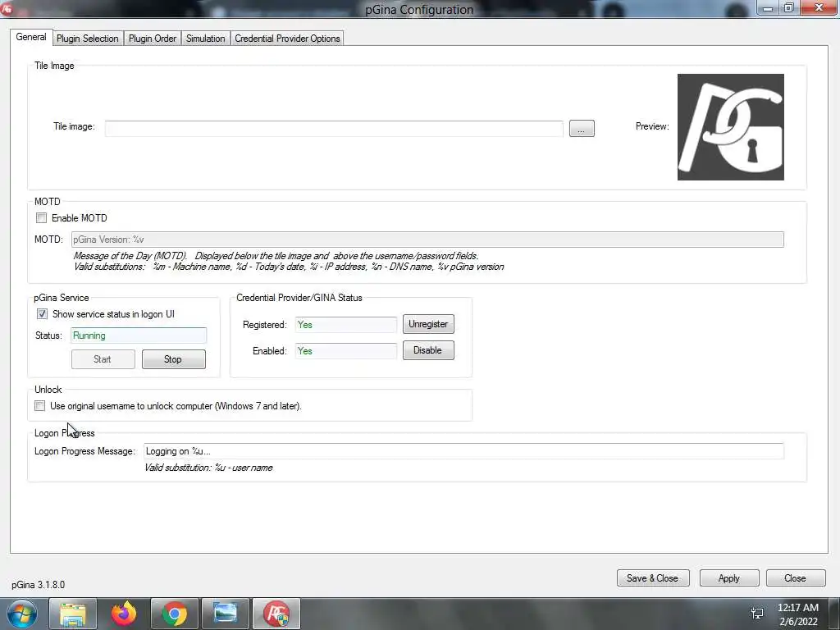
Task: Check Use original username to unlock computer
Action: point(39,406)
